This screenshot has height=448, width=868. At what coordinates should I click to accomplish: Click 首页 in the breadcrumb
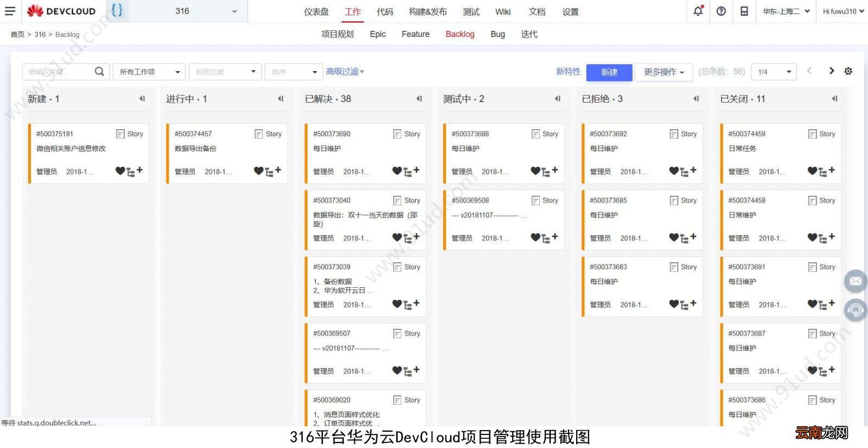point(17,34)
